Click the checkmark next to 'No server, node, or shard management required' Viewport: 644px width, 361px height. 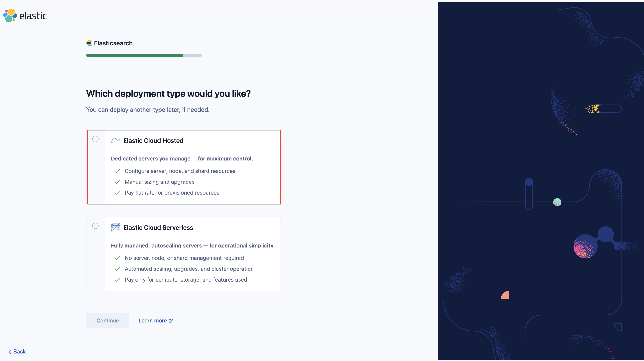point(117,258)
